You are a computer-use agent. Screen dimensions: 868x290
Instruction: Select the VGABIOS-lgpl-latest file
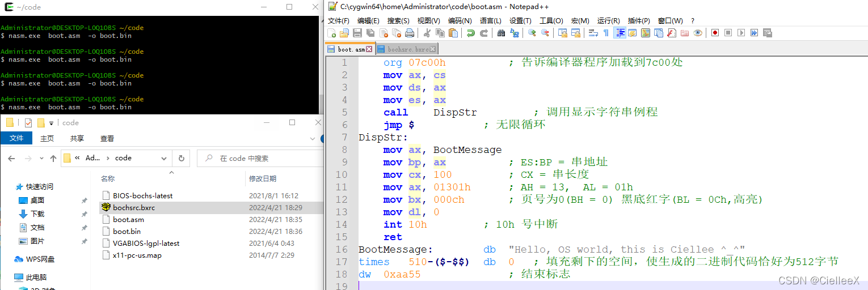coord(146,243)
